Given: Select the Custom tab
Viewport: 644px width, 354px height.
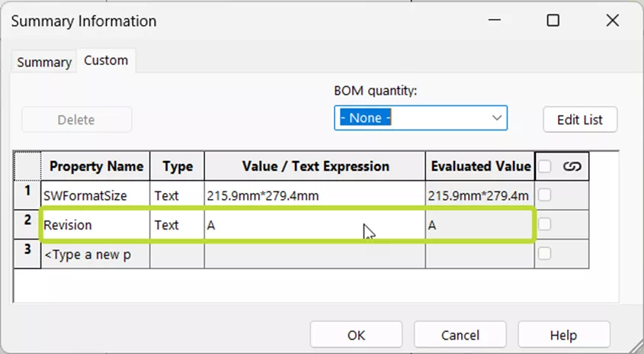Looking at the screenshot, I should point(106,60).
